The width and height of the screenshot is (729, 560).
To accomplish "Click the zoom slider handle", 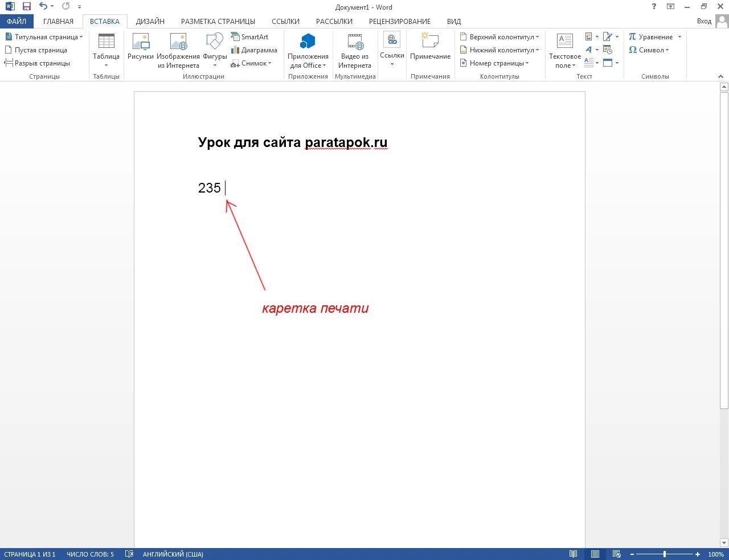I will point(665,554).
